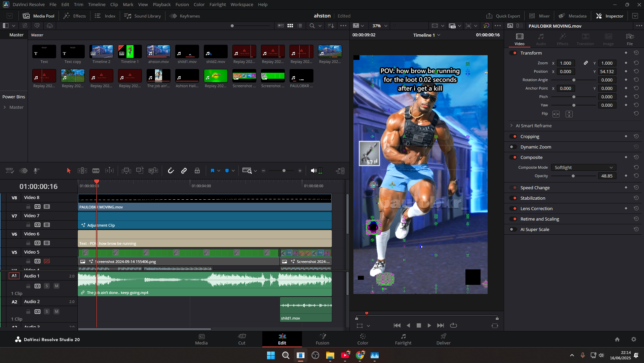This screenshot has width=644, height=363.
Task: Open media pool sort order dropdown
Action: coord(331,26)
